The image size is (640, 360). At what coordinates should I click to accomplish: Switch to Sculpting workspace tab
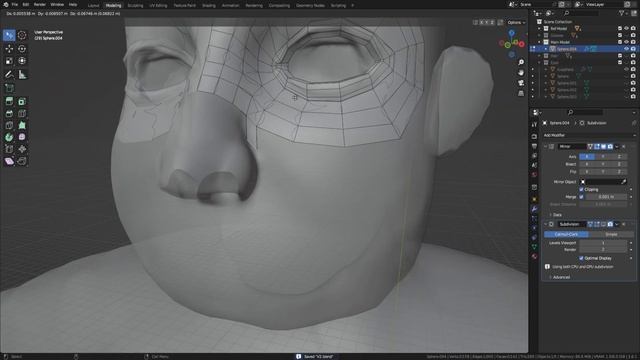pos(135,6)
